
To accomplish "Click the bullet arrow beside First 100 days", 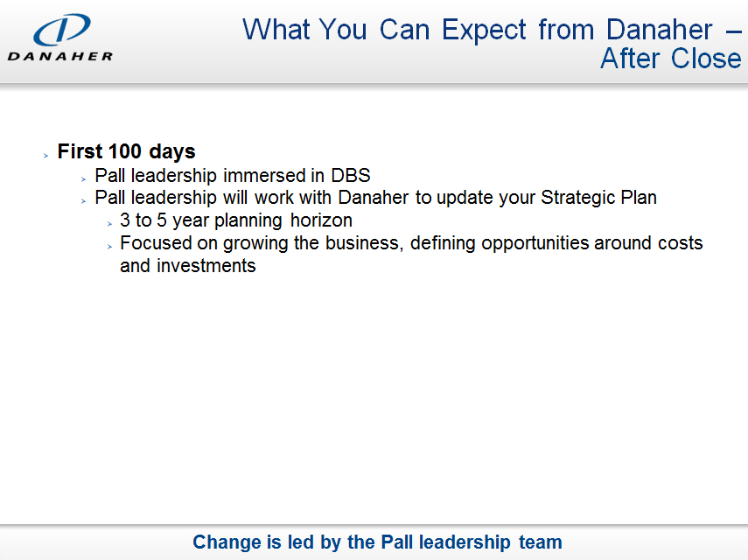I will [x=45, y=156].
